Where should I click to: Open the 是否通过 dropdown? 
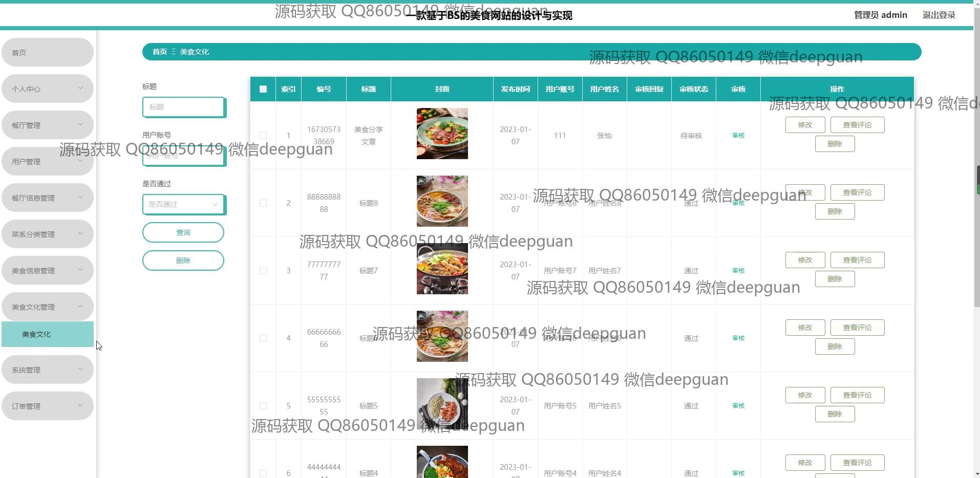point(183,204)
